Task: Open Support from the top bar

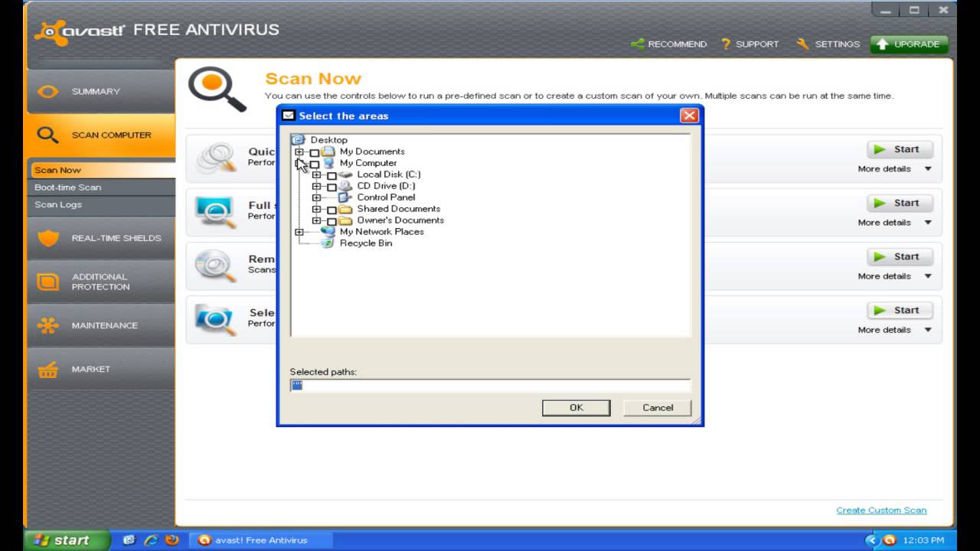Action: pos(750,44)
